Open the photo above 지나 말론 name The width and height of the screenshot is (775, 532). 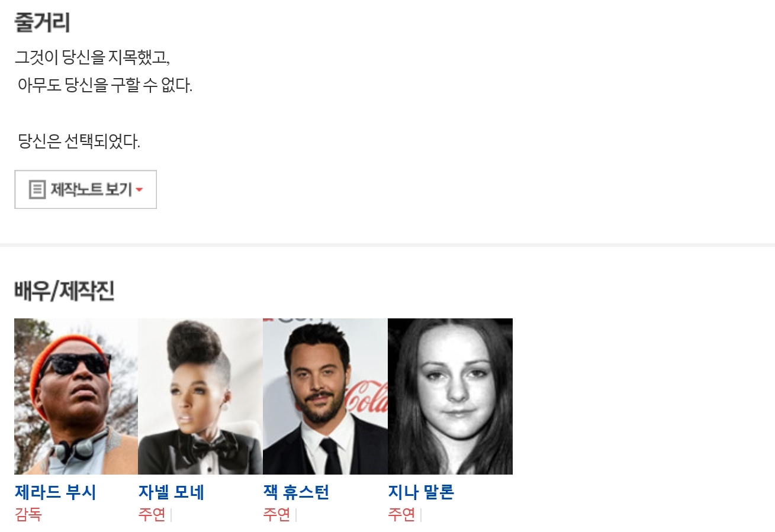click(450, 396)
